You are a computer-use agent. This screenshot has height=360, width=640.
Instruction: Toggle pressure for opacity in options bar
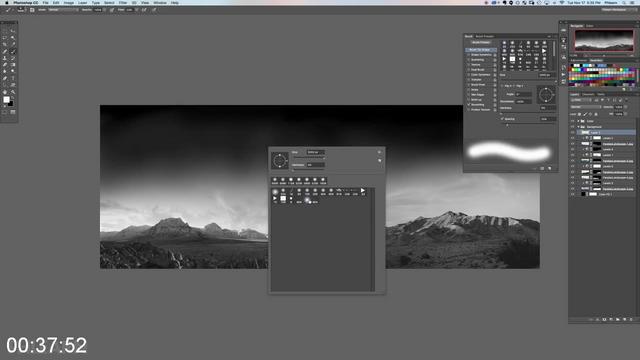pos(111,10)
